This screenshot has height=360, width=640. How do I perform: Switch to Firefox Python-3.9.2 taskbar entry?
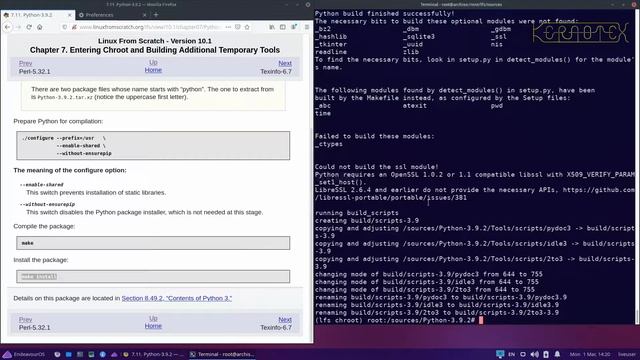(153, 354)
